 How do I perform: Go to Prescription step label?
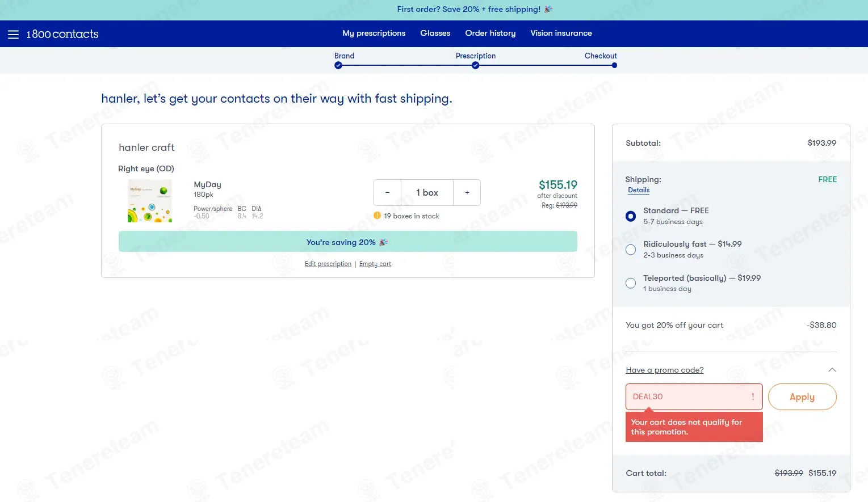tap(476, 56)
